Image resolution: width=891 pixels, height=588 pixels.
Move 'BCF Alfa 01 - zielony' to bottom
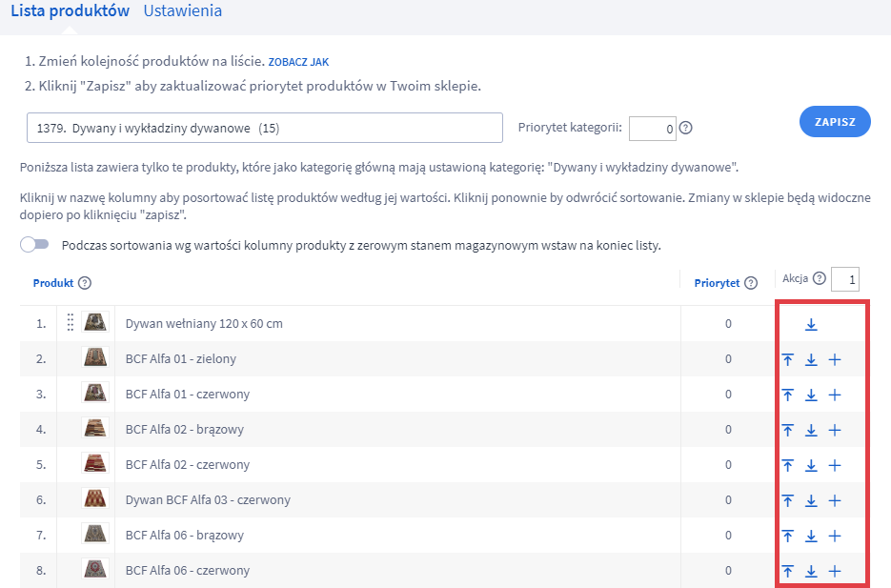click(x=811, y=359)
